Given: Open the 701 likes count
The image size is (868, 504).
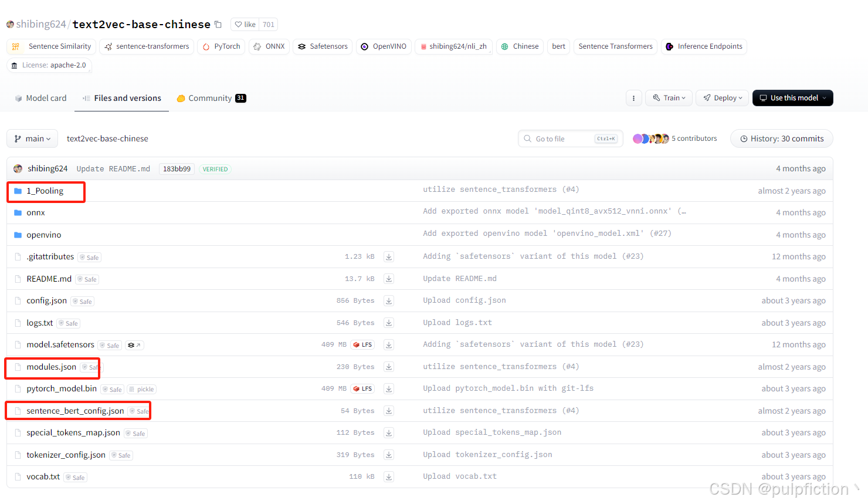Looking at the screenshot, I should [x=269, y=25].
